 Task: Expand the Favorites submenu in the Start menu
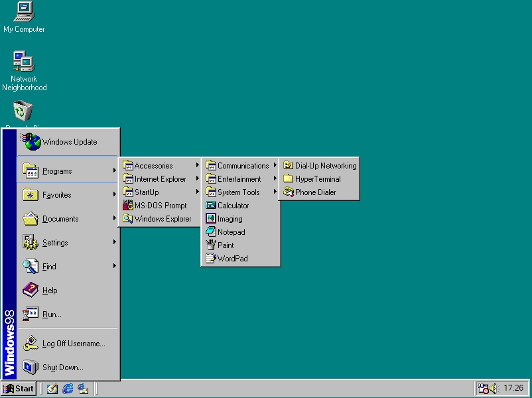[68, 195]
